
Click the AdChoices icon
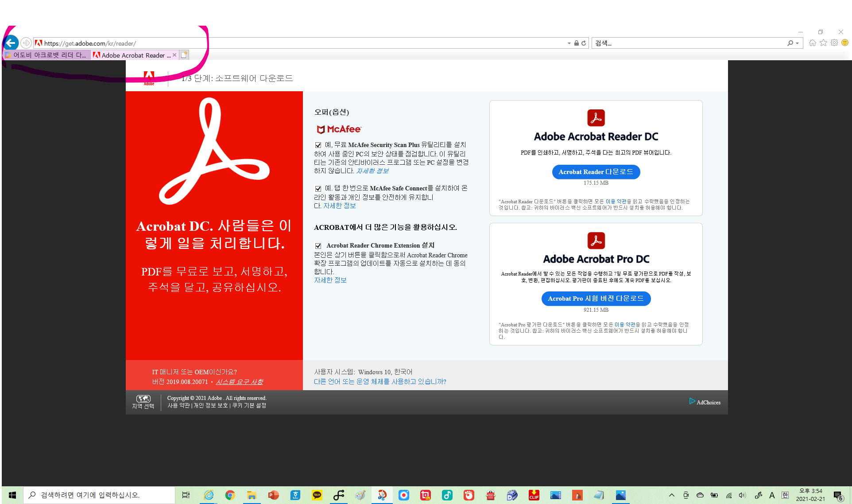692,401
